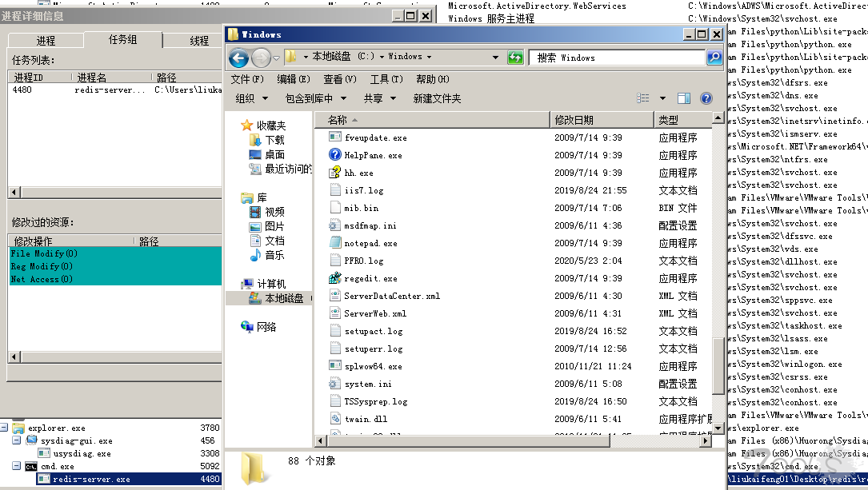Click the task list left scroll arrow
The image size is (868, 490).
pyautogui.click(x=14, y=193)
